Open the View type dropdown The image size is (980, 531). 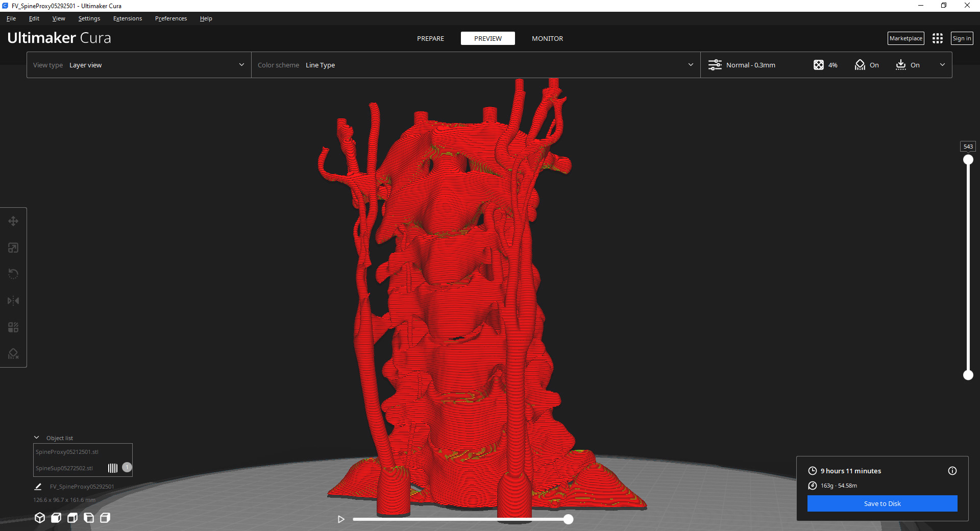[139, 65]
